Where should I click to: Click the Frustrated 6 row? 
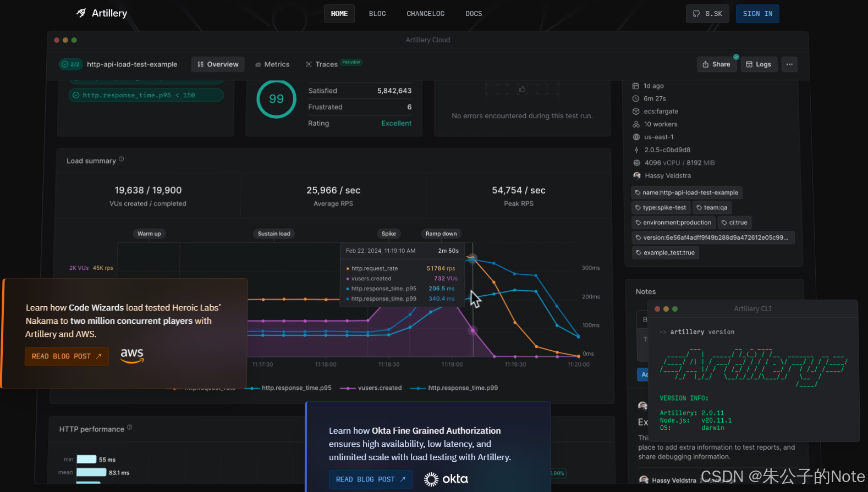click(360, 107)
